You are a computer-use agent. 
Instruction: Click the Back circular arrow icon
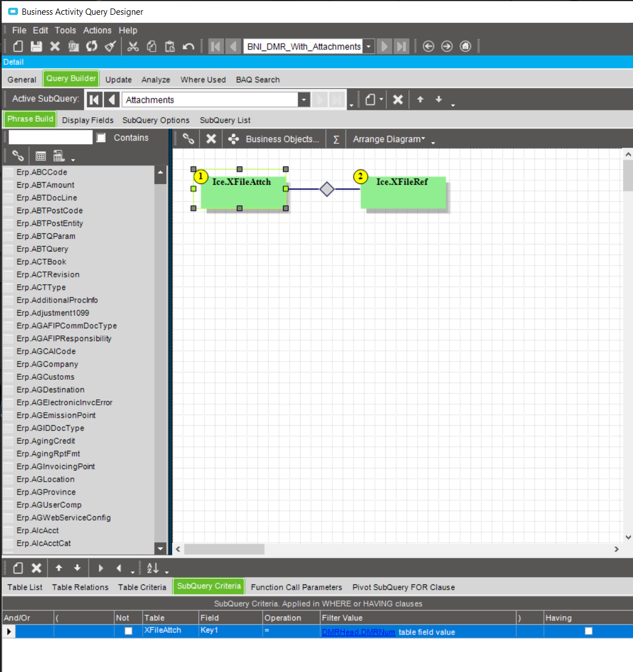pos(428,46)
